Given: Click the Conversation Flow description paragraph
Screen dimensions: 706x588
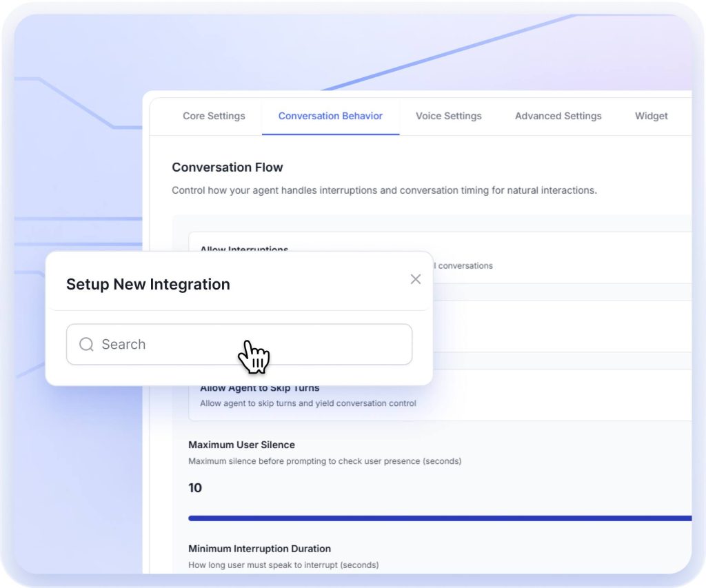Looking at the screenshot, I should (384, 190).
